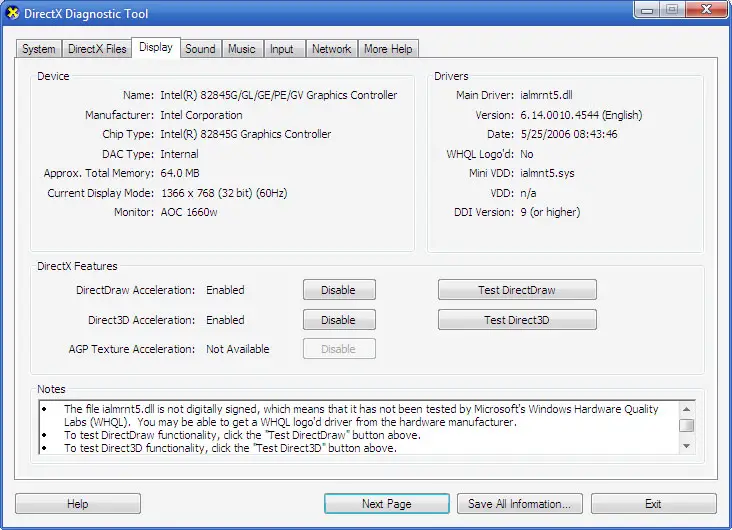
Task: Close the DirectX Diagnostic Tool window
Action: coord(706,9)
